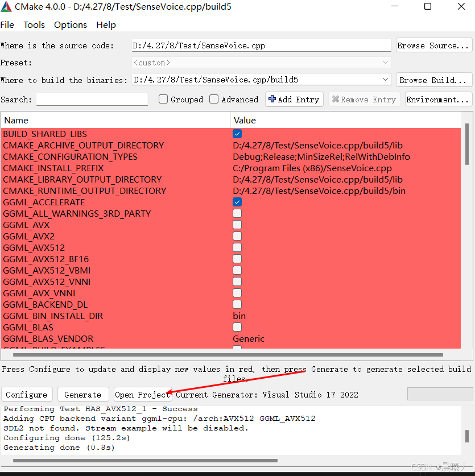Disable GGML_ACCELERATE
The width and height of the screenshot is (475, 476).
click(237, 202)
